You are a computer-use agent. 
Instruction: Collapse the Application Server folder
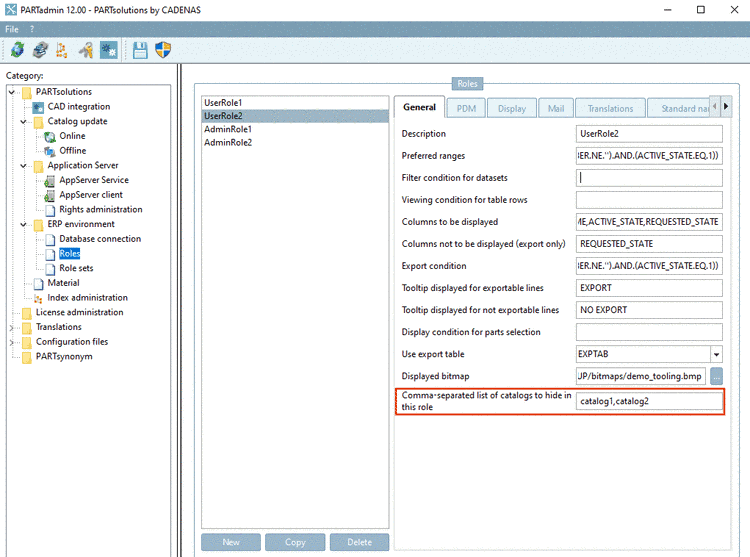(23, 165)
